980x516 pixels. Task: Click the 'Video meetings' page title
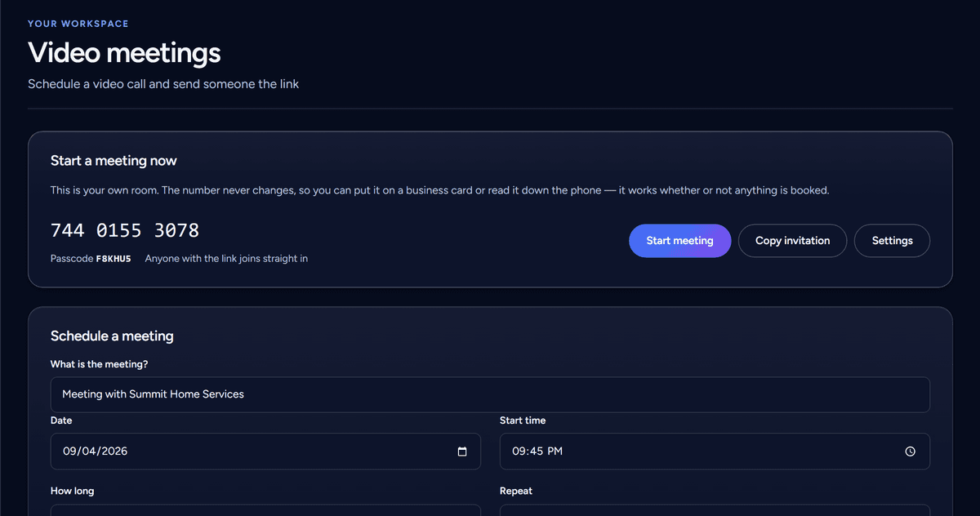pyautogui.click(x=124, y=53)
